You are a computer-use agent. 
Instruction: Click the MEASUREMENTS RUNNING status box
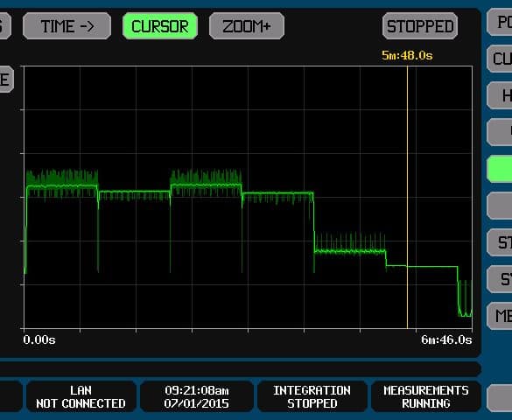426,396
